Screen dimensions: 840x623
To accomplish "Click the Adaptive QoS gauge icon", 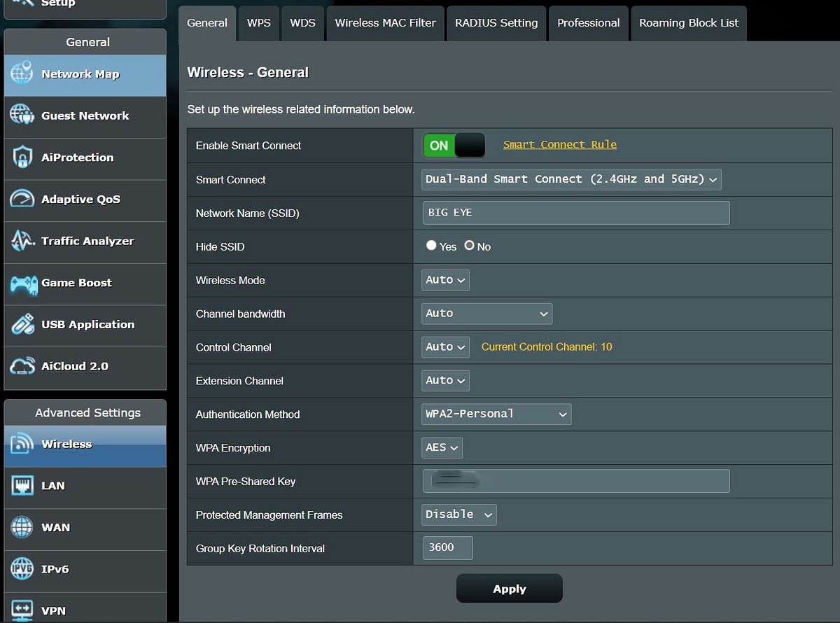I will 22,199.
